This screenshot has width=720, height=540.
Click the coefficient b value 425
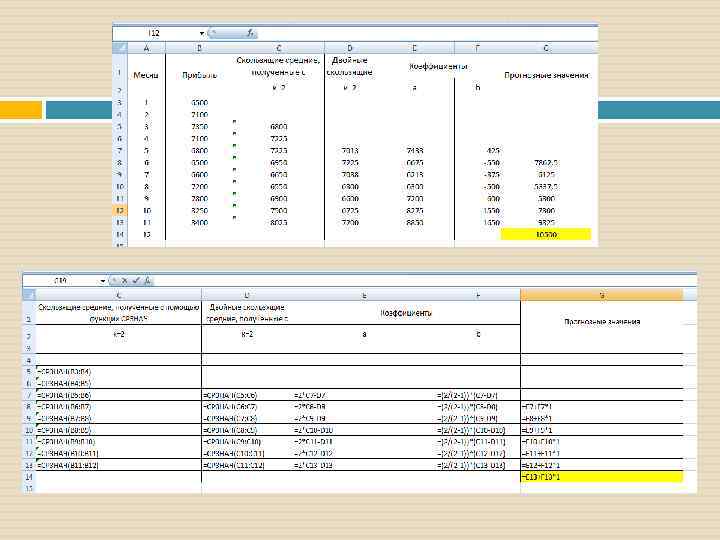[493, 151]
